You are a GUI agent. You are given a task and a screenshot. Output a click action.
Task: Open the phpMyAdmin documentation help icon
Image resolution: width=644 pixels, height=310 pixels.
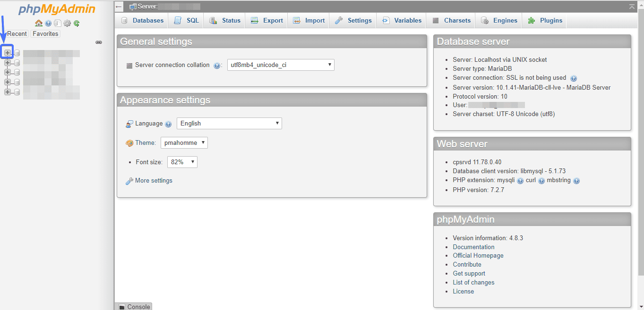(x=48, y=23)
